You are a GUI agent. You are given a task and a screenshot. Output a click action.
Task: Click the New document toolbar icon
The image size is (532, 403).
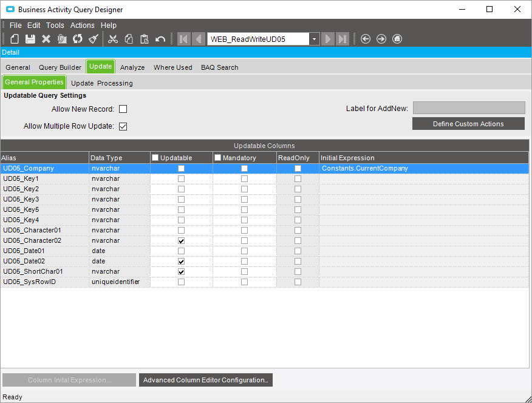point(15,39)
